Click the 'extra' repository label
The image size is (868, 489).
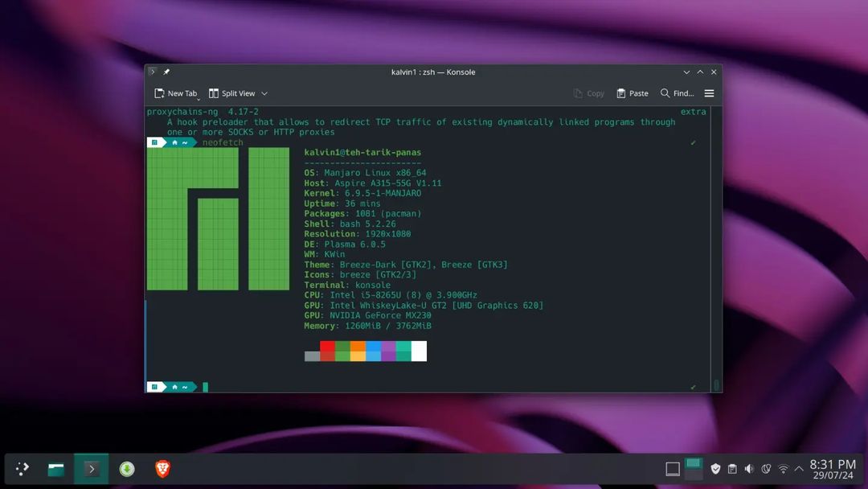pos(693,112)
